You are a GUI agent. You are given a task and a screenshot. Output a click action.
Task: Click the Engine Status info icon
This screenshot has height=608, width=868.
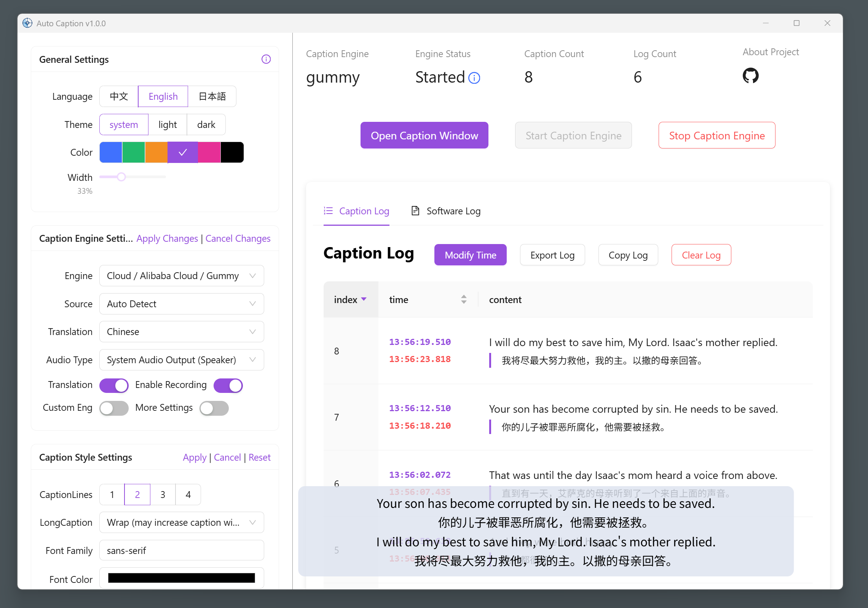(474, 78)
